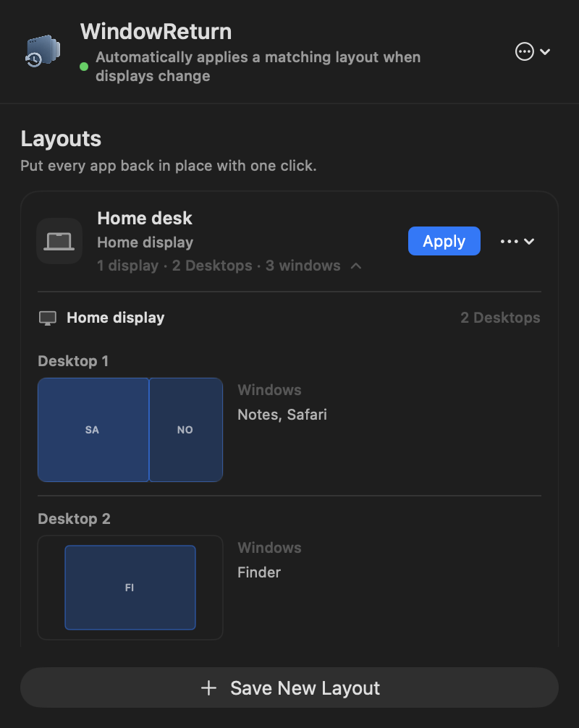The image size is (579, 728).
Task: Click the WindowReturn app icon
Action: click(42, 51)
